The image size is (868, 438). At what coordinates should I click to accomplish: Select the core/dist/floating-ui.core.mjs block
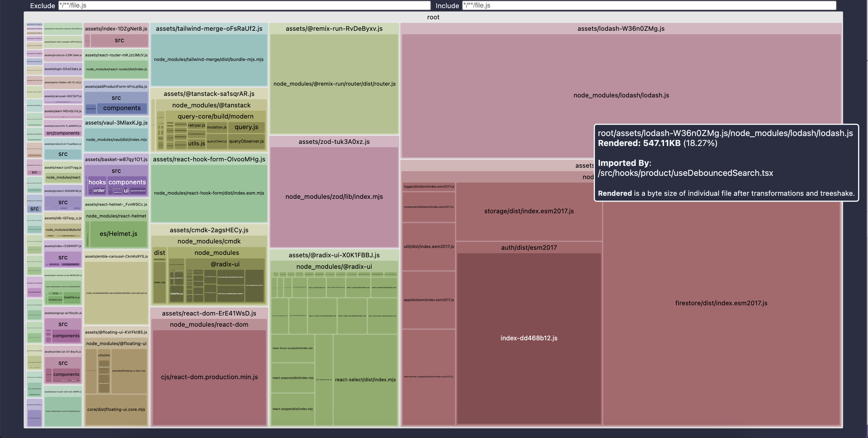coord(116,409)
